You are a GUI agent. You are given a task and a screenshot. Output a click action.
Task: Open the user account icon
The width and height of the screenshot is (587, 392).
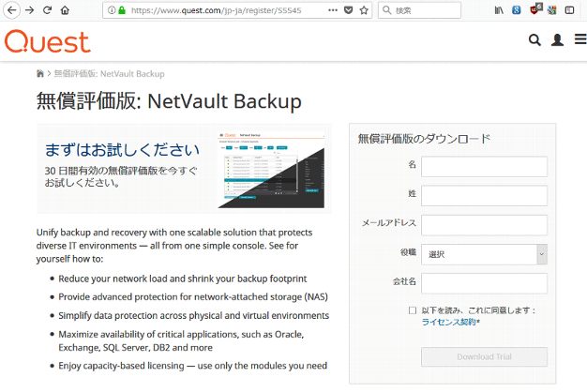pos(557,39)
